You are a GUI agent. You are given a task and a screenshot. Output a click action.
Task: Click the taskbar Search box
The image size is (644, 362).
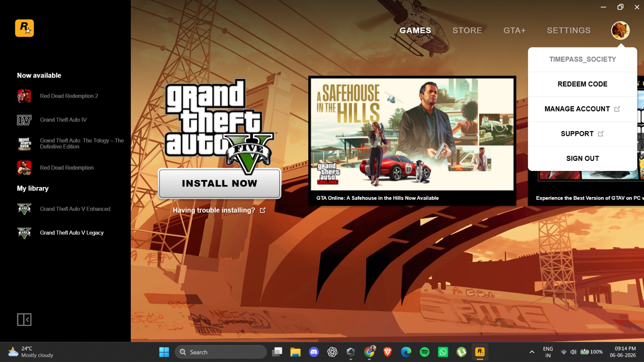point(221,352)
